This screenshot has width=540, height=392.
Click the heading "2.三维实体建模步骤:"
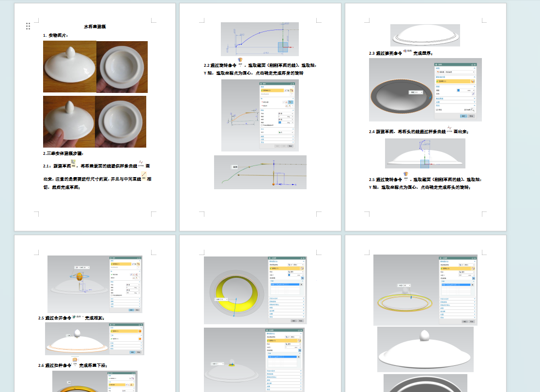tap(63, 153)
